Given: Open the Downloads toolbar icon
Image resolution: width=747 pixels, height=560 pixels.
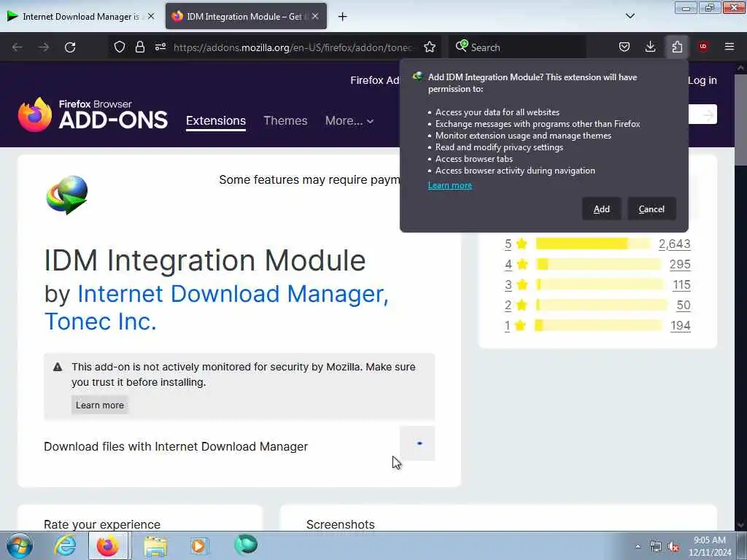Looking at the screenshot, I should [650, 47].
